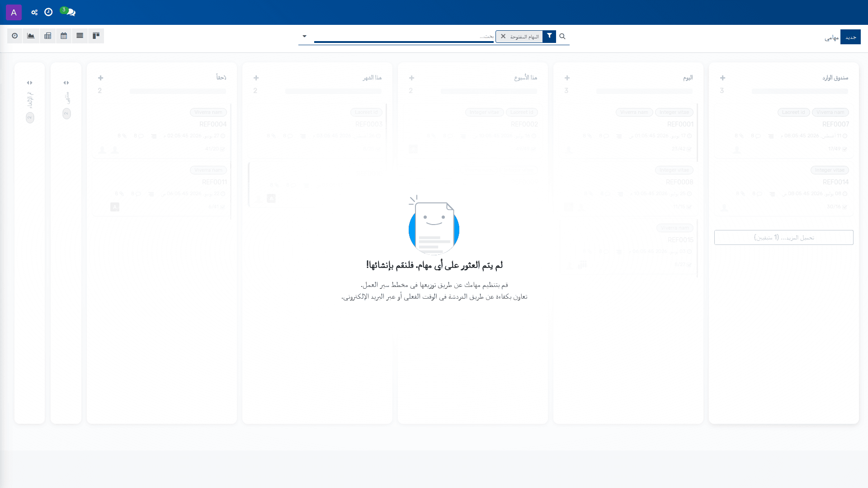Switch to the graph view
The width and height of the screenshot is (868, 488).
point(31,36)
